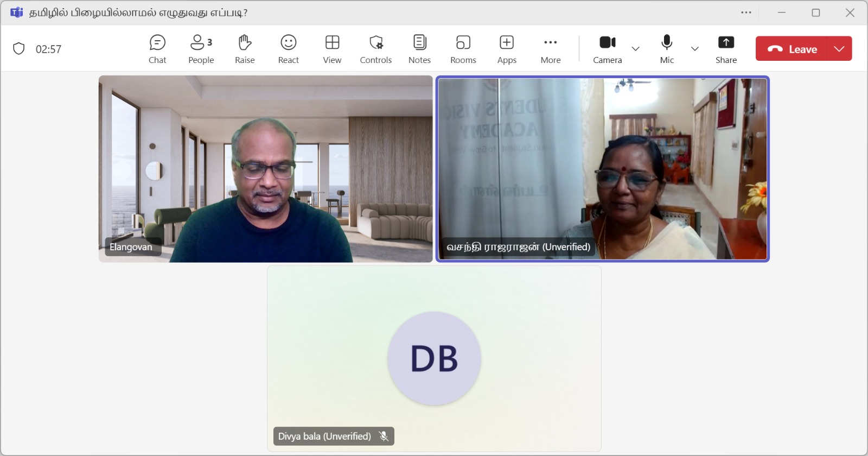Open the title bar ellipsis menu
Screen dimensions: 868x456
tap(746, 12)
